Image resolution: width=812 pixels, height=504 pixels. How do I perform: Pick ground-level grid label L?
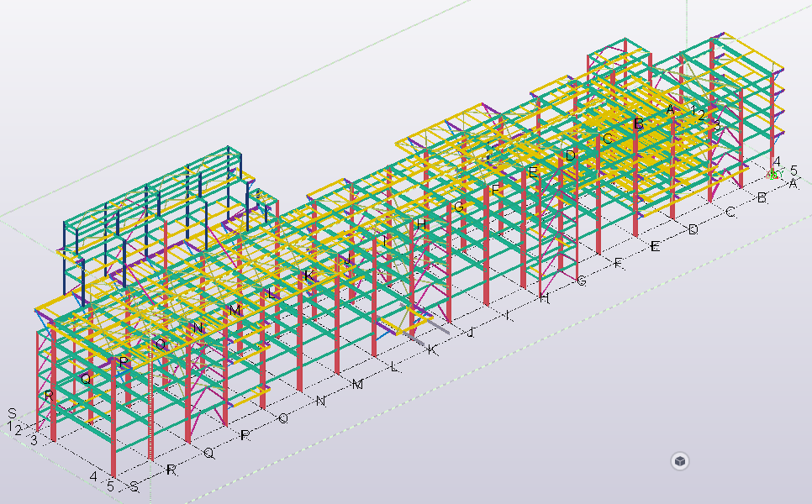[393, 367]
